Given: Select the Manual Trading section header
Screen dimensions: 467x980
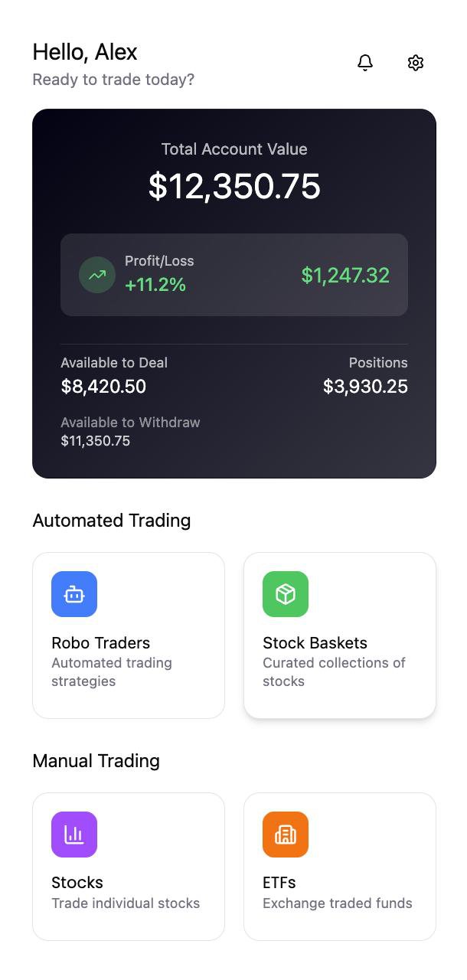Looking at the screenshot, I should coord(96,760).
